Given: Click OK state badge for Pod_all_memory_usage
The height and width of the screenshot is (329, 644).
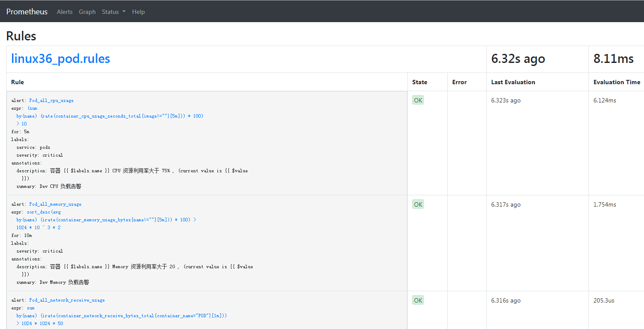Looking at the screenshot, I should [x=418, y=204].
